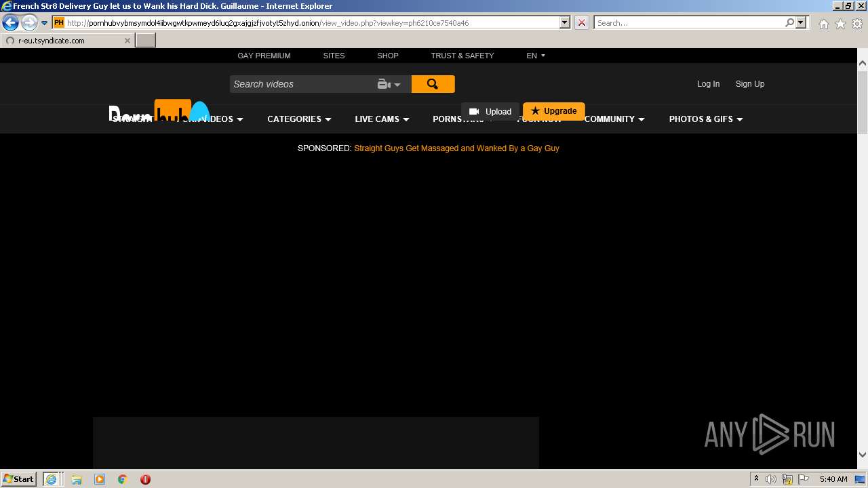Expand the EN language dropdown
Screen dimensions: 868x488
536,56
